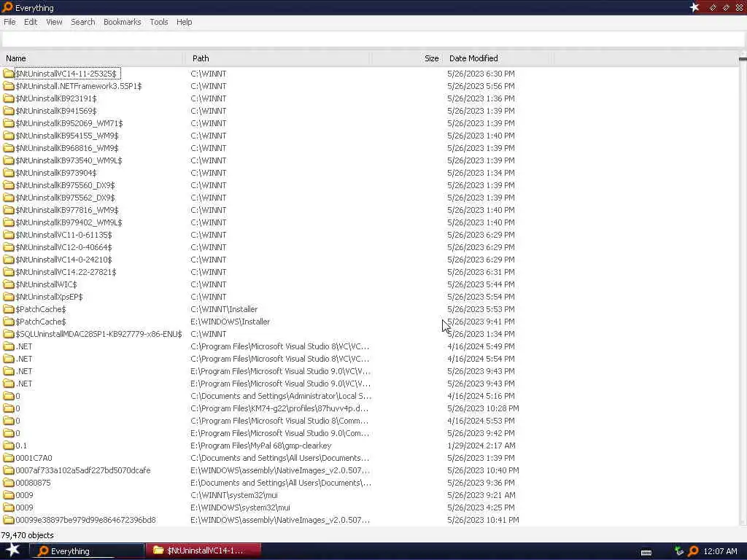Select folder 0 in KM74-g22 profiles path
The image size is (747, 560).
18,408
